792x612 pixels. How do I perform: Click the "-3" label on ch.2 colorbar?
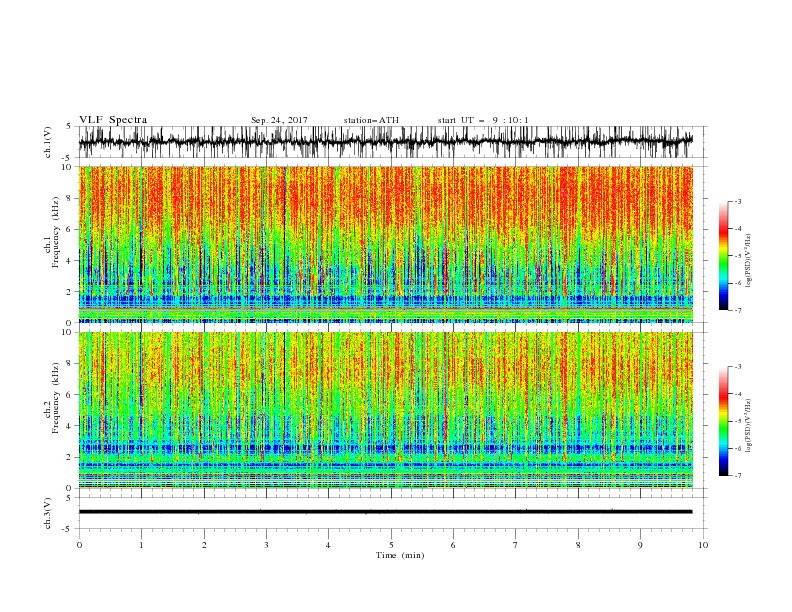tap(738, 367)
